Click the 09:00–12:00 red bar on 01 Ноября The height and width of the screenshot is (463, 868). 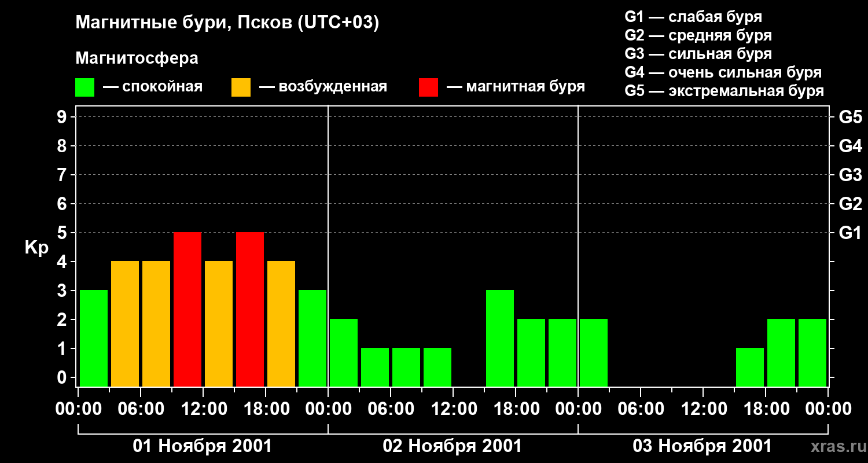point(187,309)
